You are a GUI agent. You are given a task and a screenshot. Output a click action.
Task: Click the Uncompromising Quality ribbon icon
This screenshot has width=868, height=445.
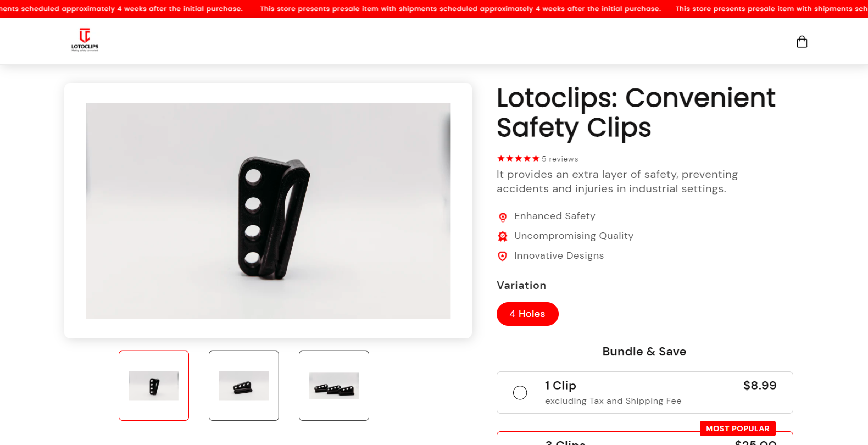502,237
